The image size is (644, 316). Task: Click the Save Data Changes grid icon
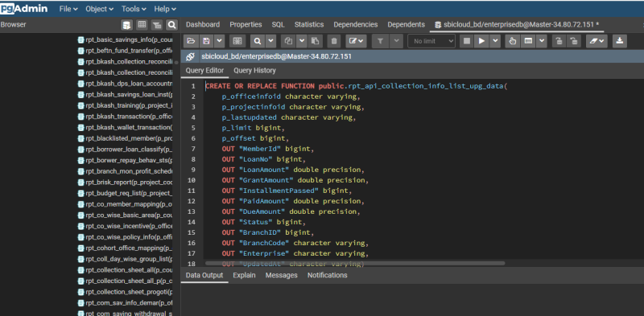click(x=237, y=41)
